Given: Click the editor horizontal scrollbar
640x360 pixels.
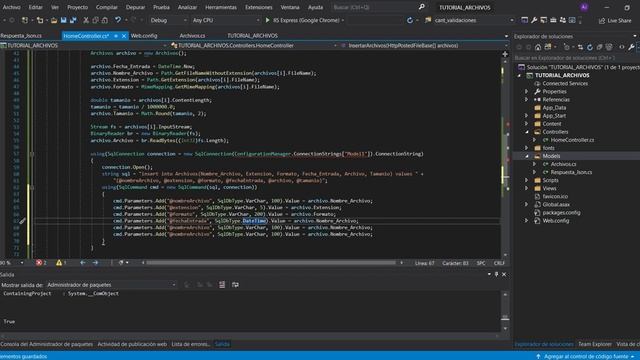Looking at the screenshot, I should [x=271, y=263].
